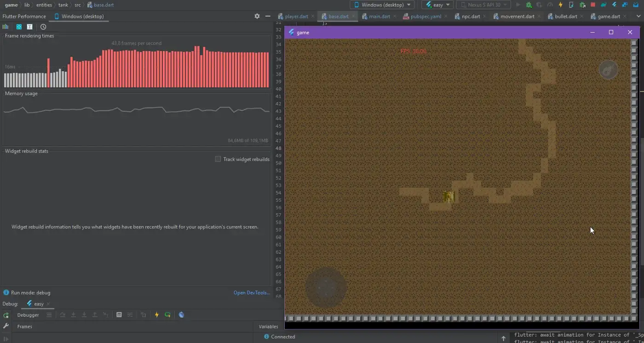The width and height of the screenshot is (644, 343).
Task: Stop the running app with red square
Action: click(592, 5)
